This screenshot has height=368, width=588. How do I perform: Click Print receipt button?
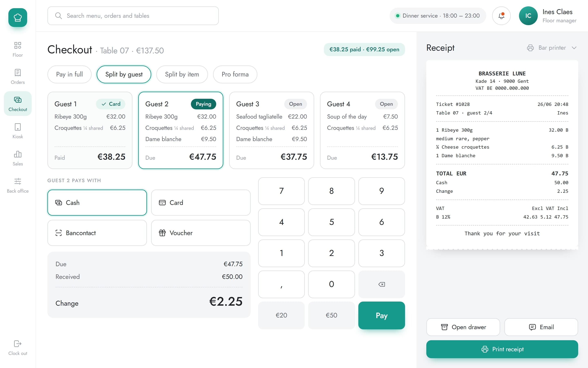point(502,349)
